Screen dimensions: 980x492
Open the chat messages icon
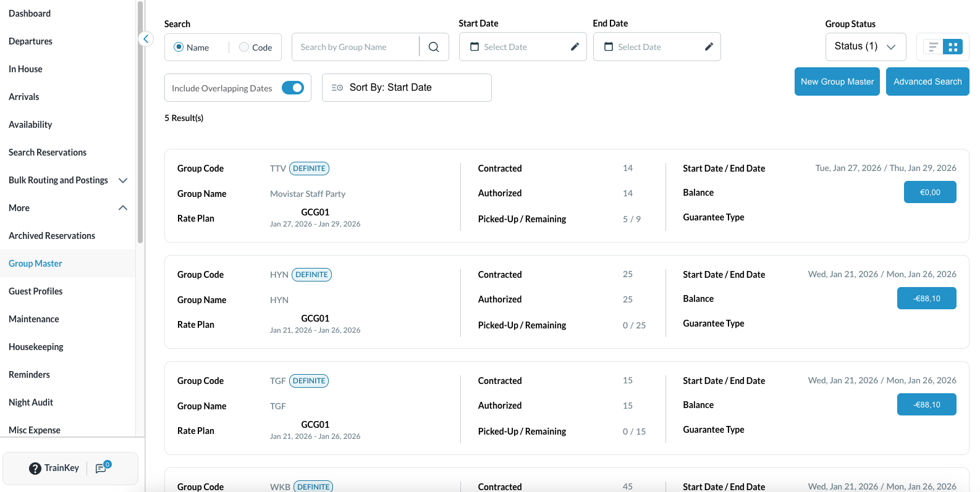[101, 469]
